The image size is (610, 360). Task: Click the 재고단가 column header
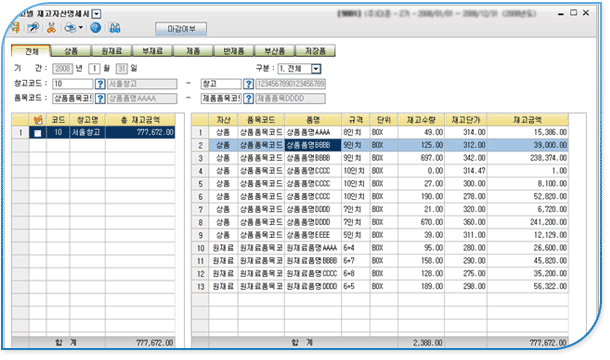tap(466, 120)
